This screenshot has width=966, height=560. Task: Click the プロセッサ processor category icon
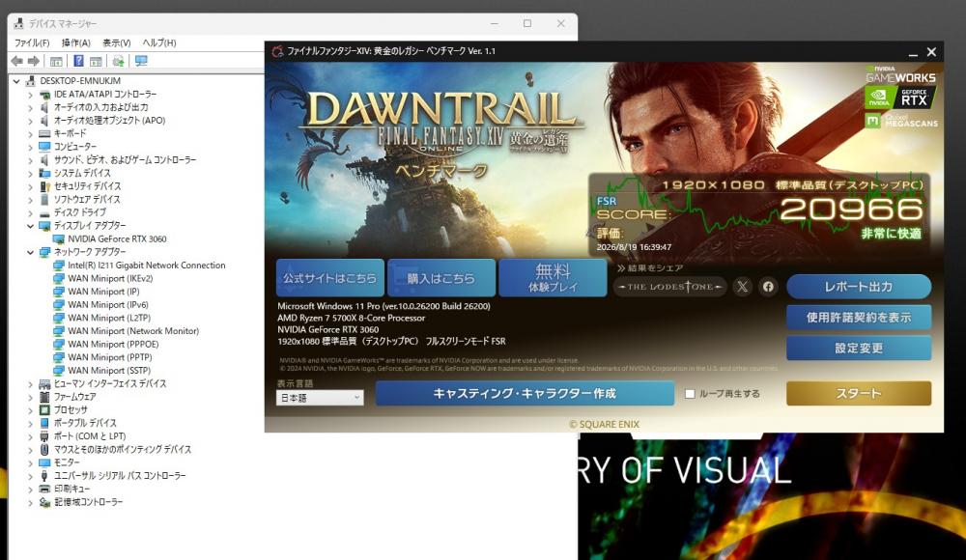click(x=44, y=409)
